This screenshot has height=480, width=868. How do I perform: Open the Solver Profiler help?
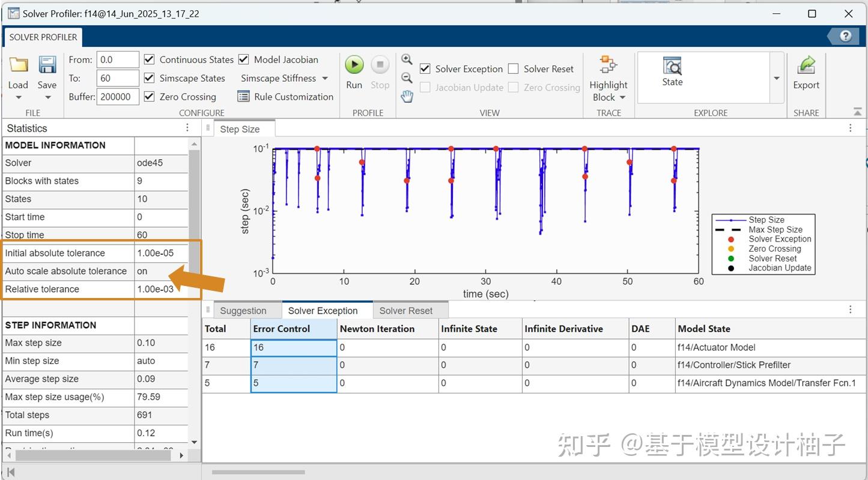click(x=843, y=35)
